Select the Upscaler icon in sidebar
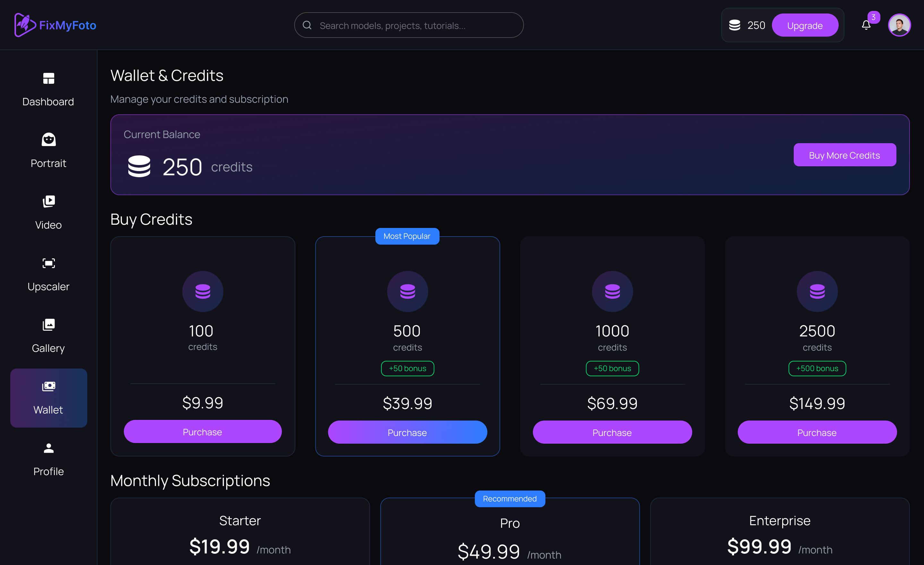 pos(48,263)
